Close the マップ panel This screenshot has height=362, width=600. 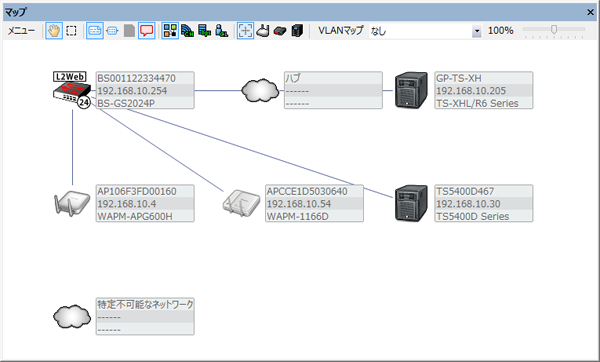tap(590, 12)
